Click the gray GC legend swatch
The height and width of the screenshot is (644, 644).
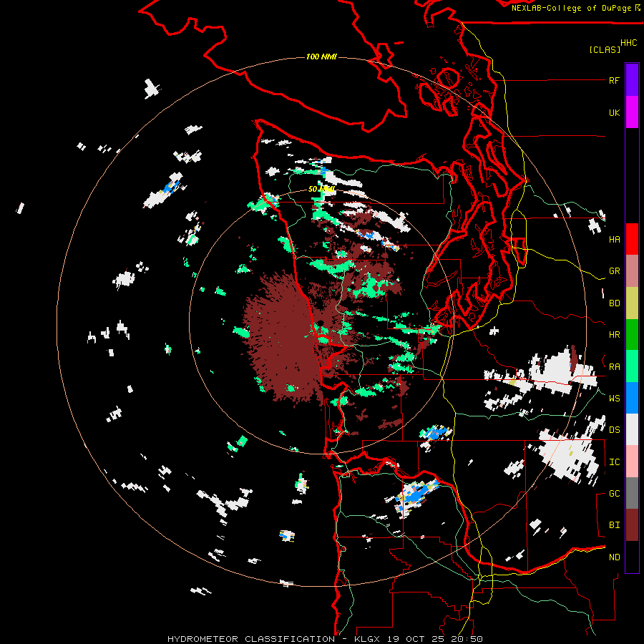[x=632, y=493]
